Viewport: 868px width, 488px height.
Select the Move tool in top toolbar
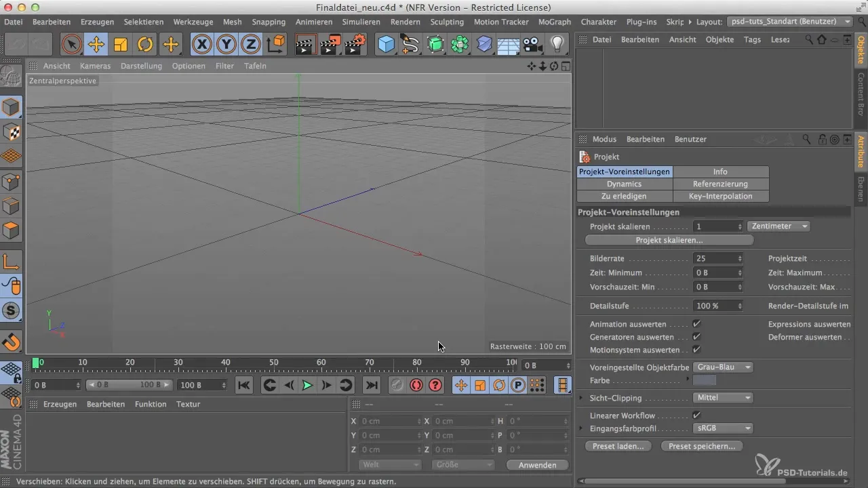[x=96, y=45]
